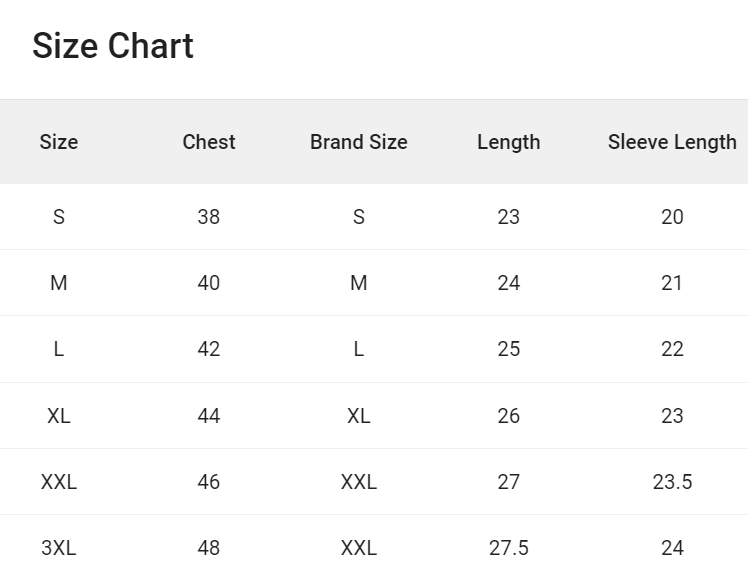Click chest value 40
The image size is (748, 581).
click(x=209, y=283)
